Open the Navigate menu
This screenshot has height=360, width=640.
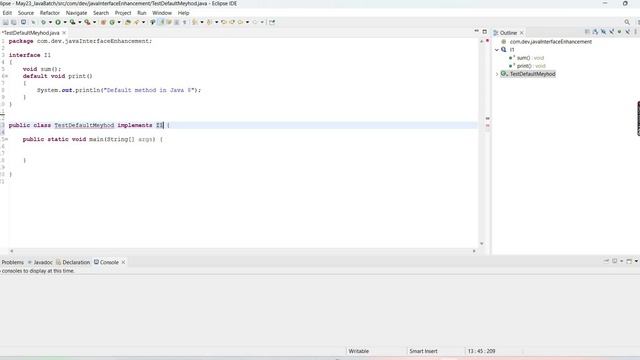click(x=76, y=13)
